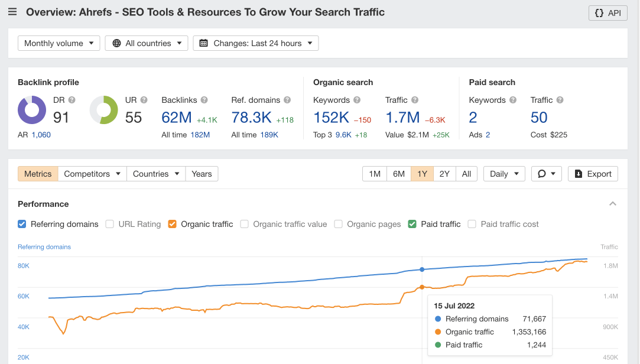Open the All countries dropdown
Screen dimensions: 640x364
[x=147, y=43]
